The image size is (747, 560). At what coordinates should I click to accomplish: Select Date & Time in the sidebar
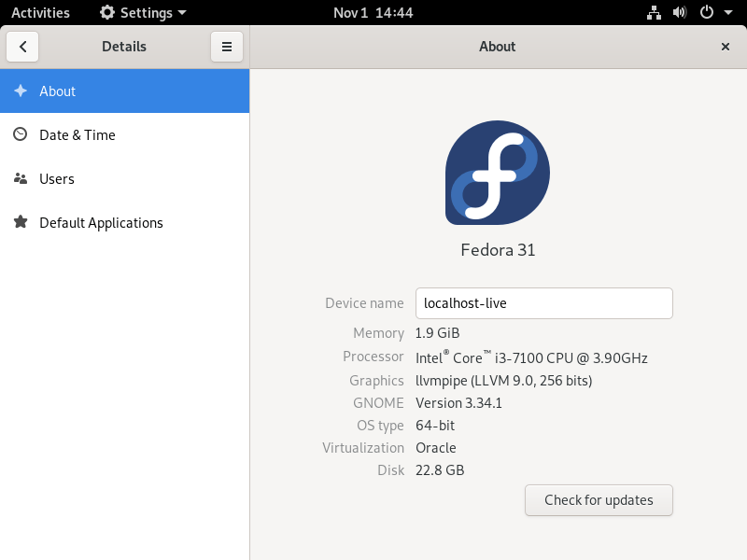(x=124, y=134)
